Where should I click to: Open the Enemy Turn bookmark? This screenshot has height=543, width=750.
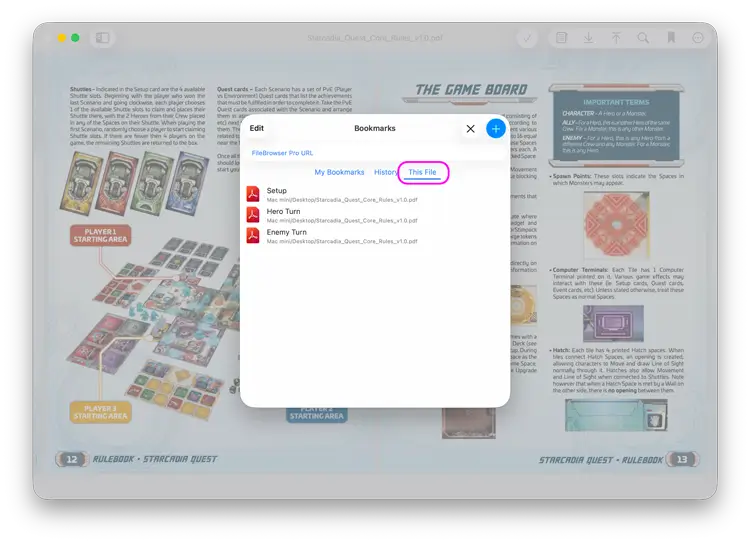(287, 233)
